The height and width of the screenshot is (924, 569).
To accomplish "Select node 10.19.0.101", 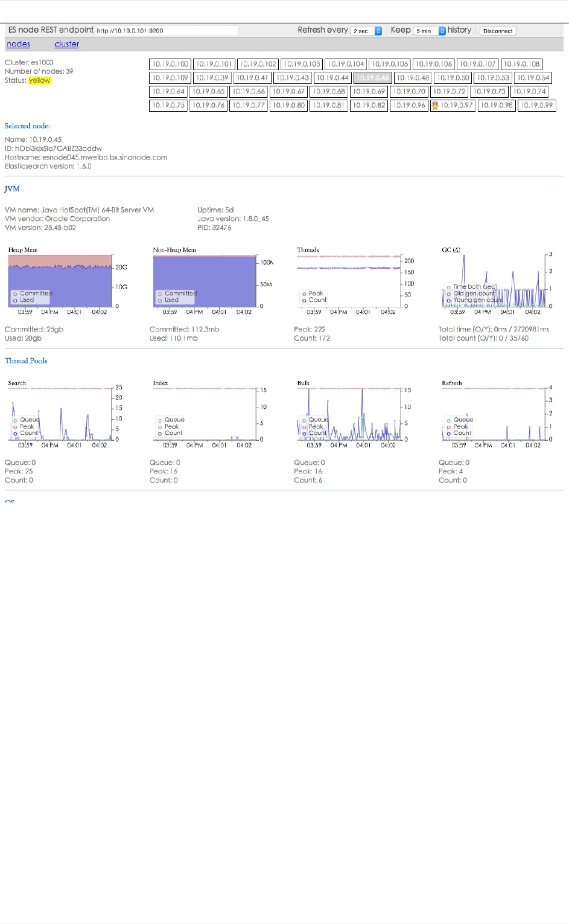I will click(x=214, y=64).
